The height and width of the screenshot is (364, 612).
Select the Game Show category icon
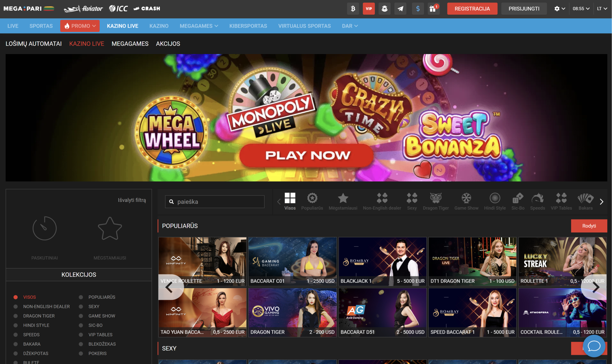point(466,202)
